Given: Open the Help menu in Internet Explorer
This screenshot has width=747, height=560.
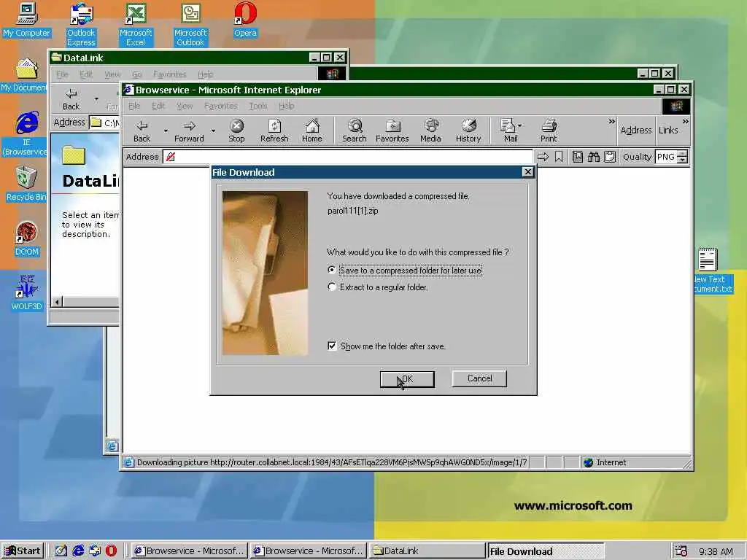Looking at the screenshot, I should pos(286,106).
